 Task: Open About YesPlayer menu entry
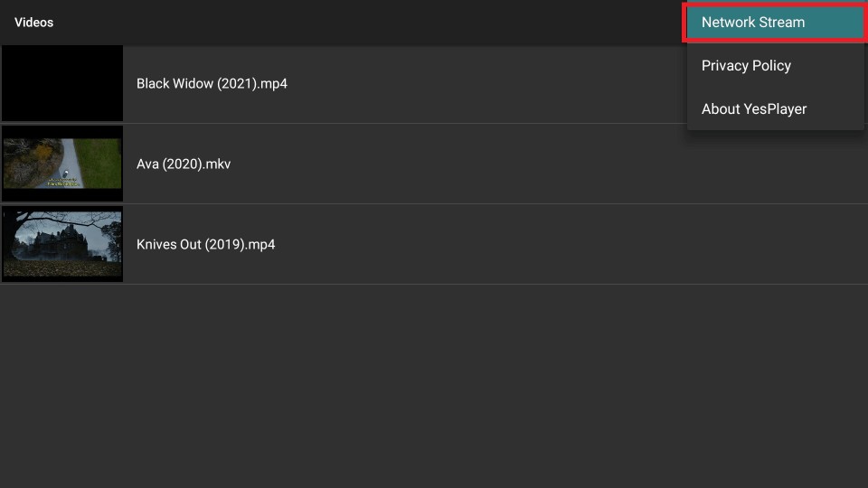(x=775, y=109)
